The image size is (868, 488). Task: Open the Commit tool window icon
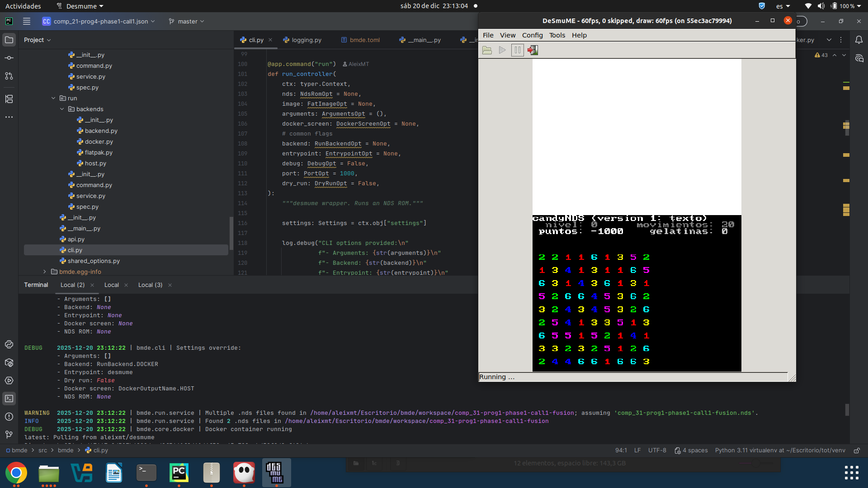point(9,58)
